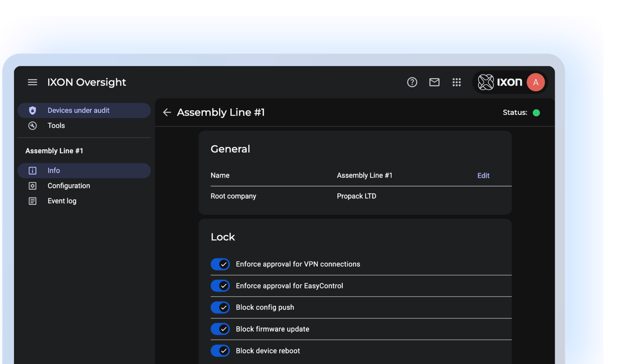This screenshot has height=364, width=637.
Task: Click the Status: label
Action: coord(515,112)
